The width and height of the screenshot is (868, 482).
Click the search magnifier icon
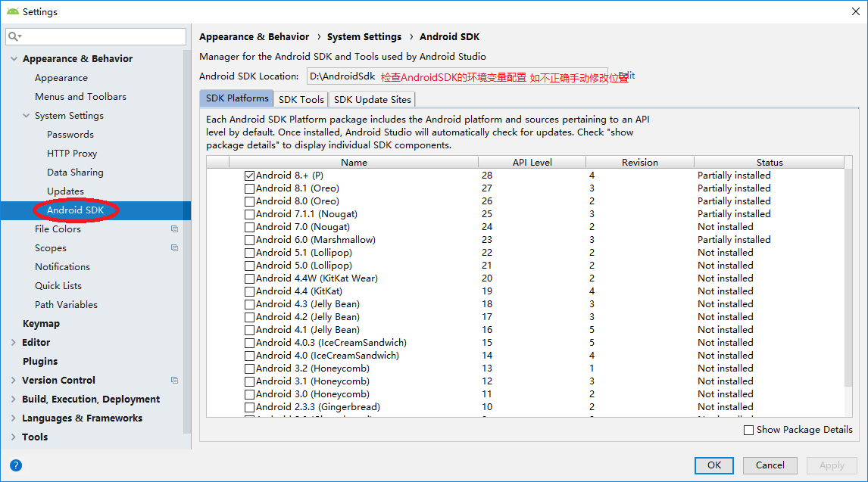[x=14, y=36]
